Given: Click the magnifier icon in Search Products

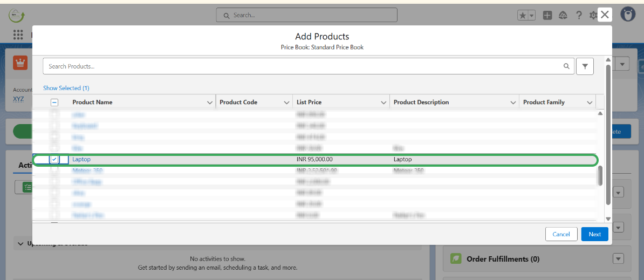Looking at the screenshot, I should click(x=566, y=66).
